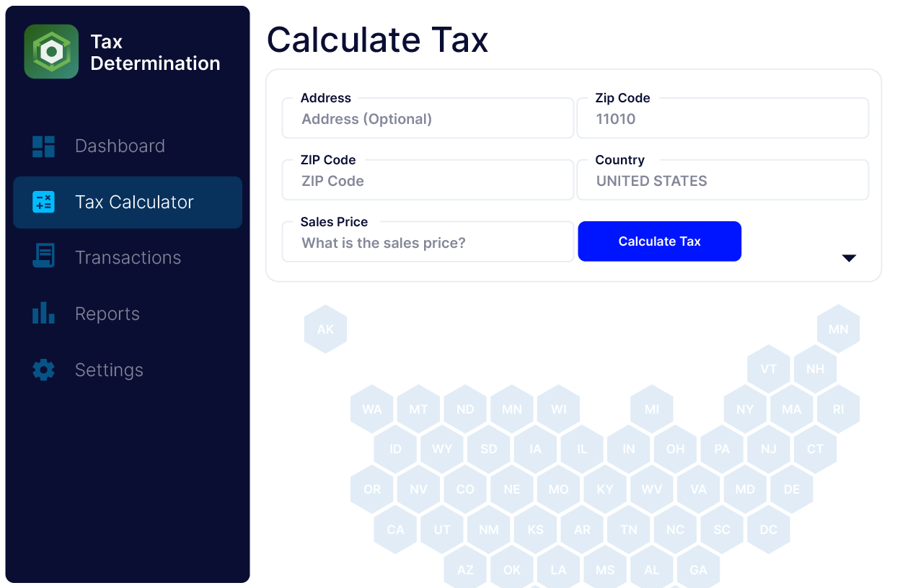The height and width of the screenshot is (588, 900).
Task: Click the Settings gear icon
Action: (43, 369)
